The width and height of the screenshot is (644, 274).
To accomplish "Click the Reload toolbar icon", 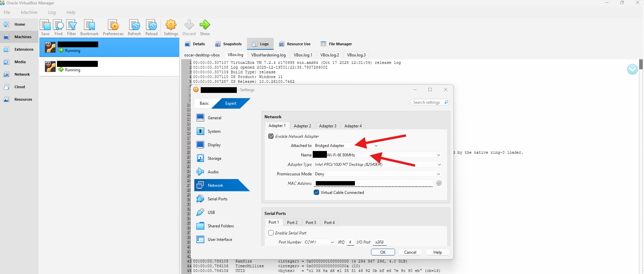I will pos(151,28).
